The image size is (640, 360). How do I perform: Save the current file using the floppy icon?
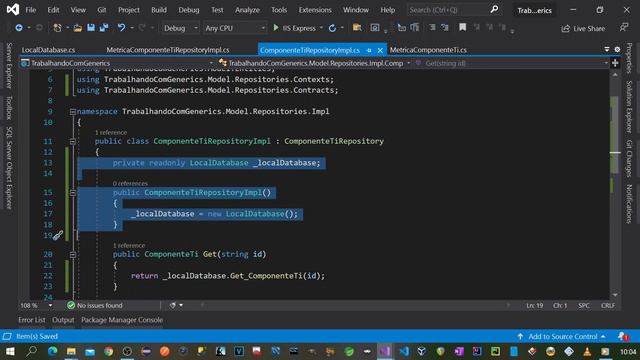pyautogui.click(x=91, y=27)
